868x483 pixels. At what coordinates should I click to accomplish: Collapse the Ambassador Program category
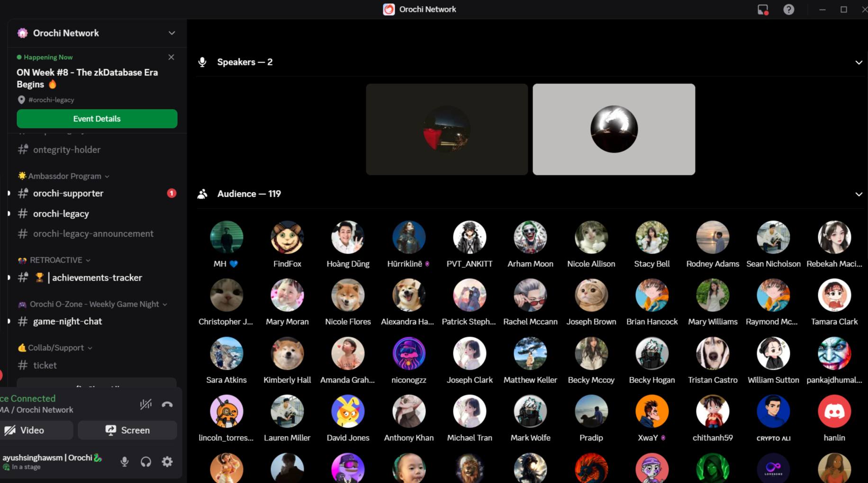pyautogui.click(x=64, y=176)
